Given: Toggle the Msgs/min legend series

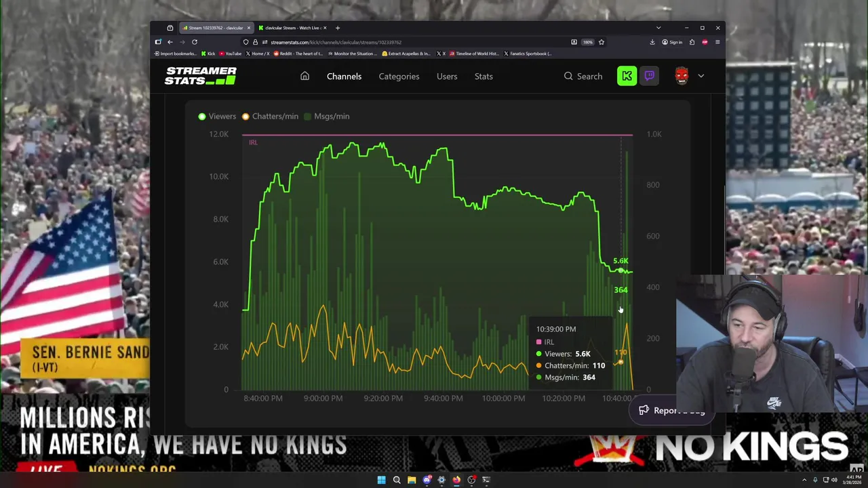Looking at the screenshot, I should (x=326, y=117).
